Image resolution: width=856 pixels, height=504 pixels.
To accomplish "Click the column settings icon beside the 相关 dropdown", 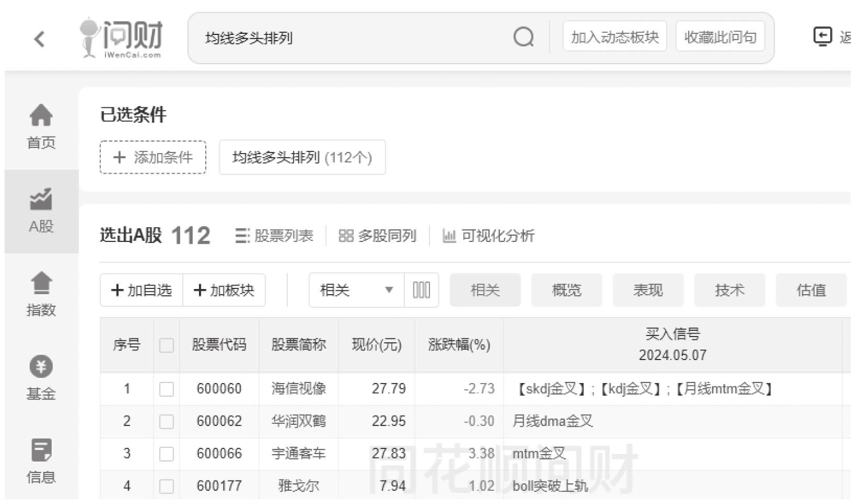I will [421, 290].
